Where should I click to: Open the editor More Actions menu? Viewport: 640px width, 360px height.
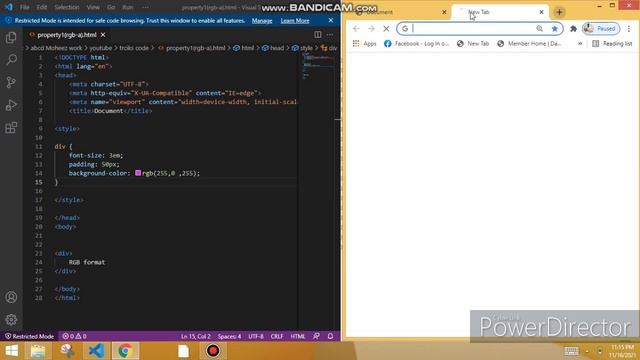330,35
